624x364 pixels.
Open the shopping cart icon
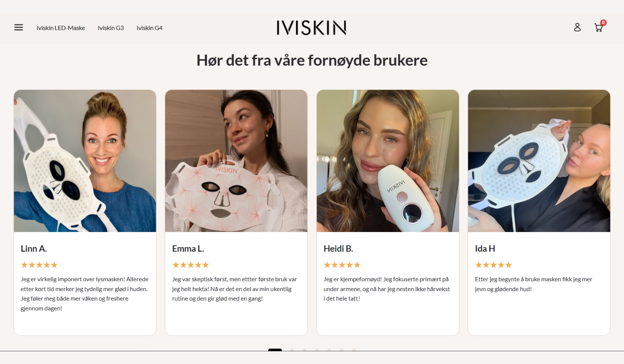pos(599,28)
